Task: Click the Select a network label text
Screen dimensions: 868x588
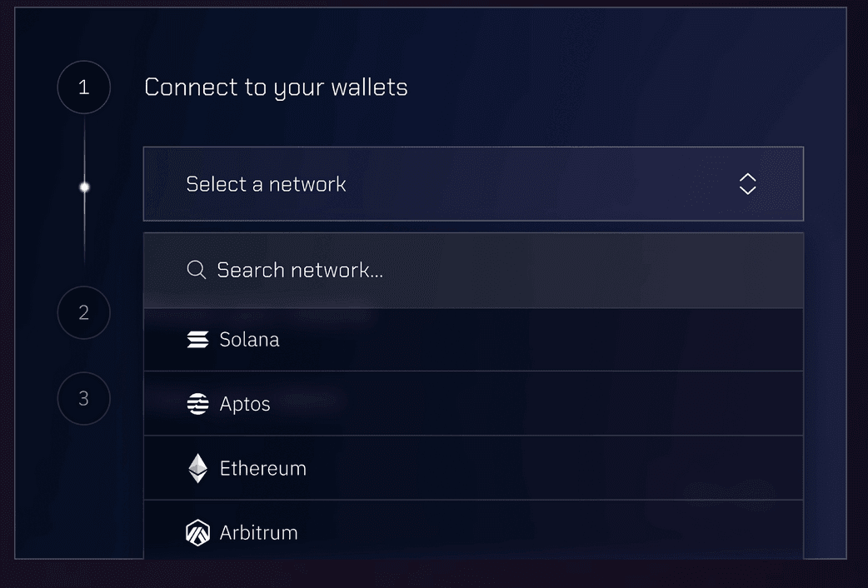Action: [x=266, y=184]
